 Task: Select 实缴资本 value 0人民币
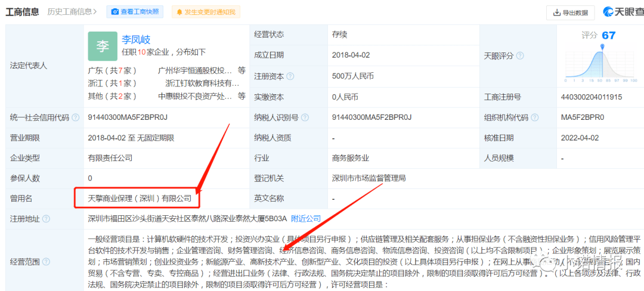[345, 97]
